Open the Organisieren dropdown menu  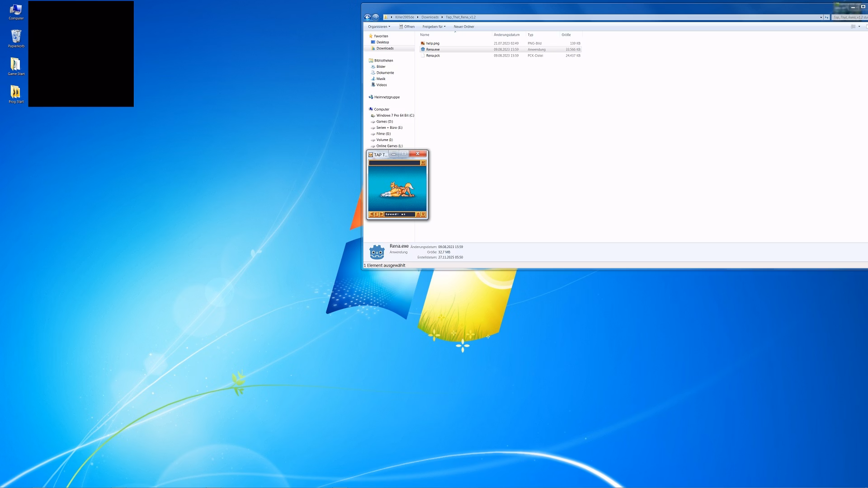379,27
